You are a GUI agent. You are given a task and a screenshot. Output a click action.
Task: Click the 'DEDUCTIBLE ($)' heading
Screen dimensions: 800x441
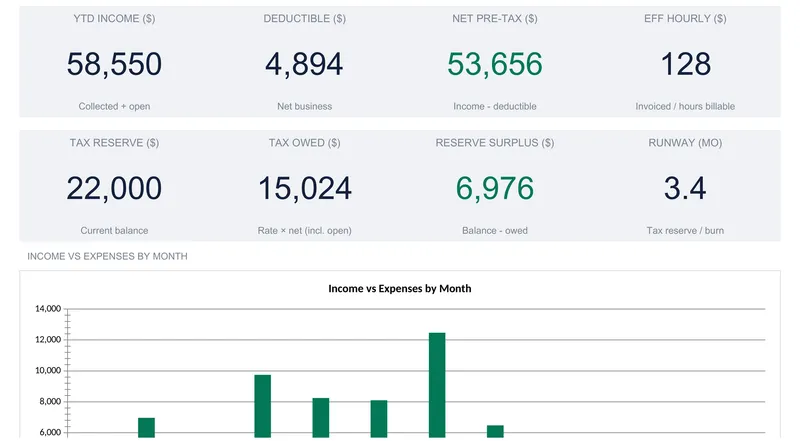pos(305,19)
